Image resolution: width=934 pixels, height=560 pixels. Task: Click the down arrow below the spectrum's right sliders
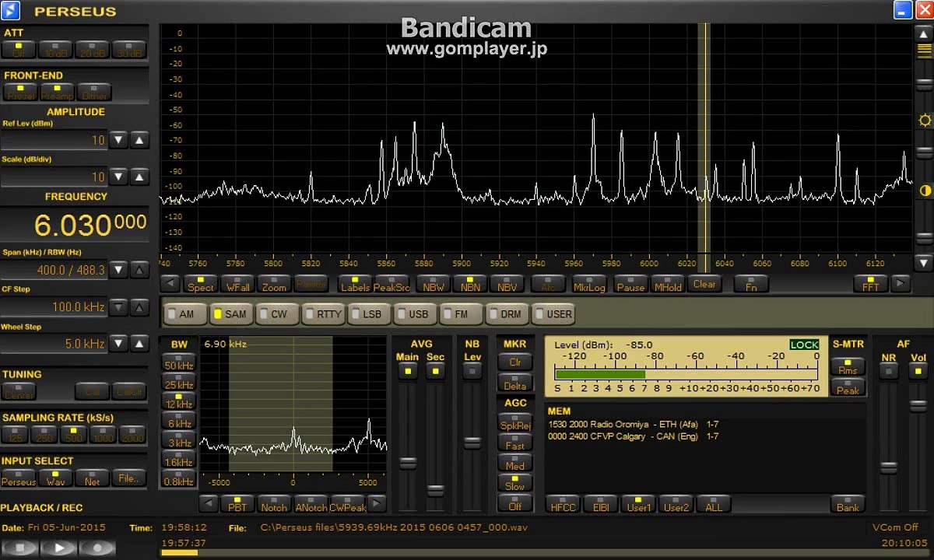(923, 264)
